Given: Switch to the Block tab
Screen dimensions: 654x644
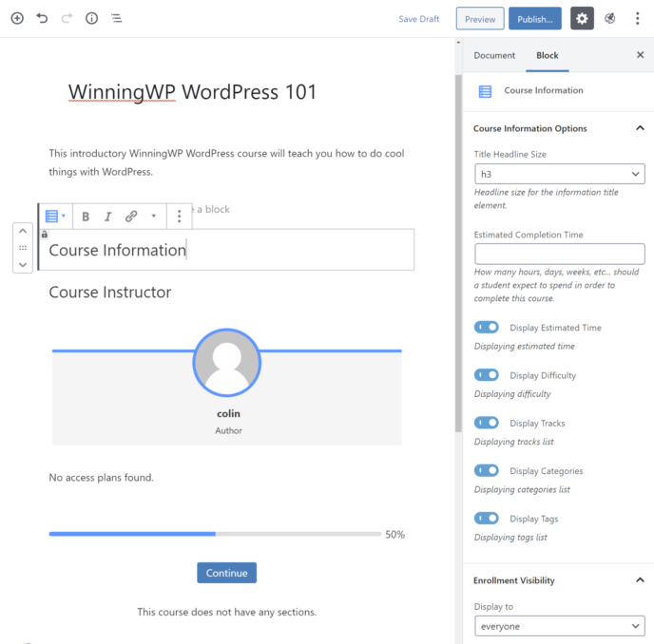Looking at the screenshot, I should (x=548, y=55).
